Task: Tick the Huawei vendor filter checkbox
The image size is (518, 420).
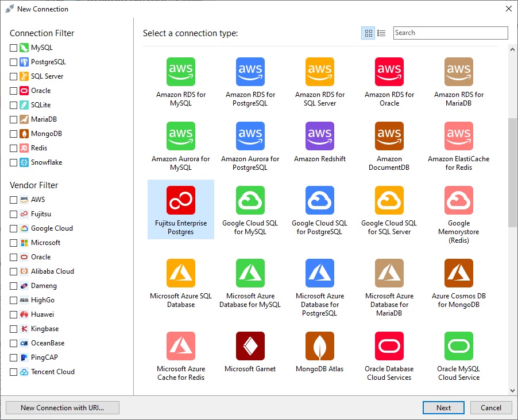Action: (x=14, y=314)
